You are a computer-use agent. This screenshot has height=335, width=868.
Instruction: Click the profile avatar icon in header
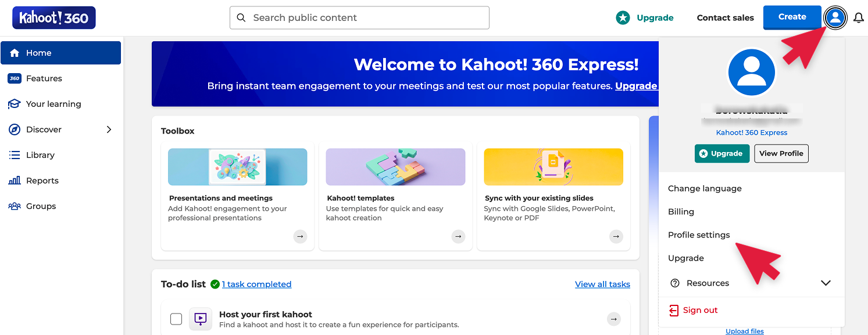point(835,18)
